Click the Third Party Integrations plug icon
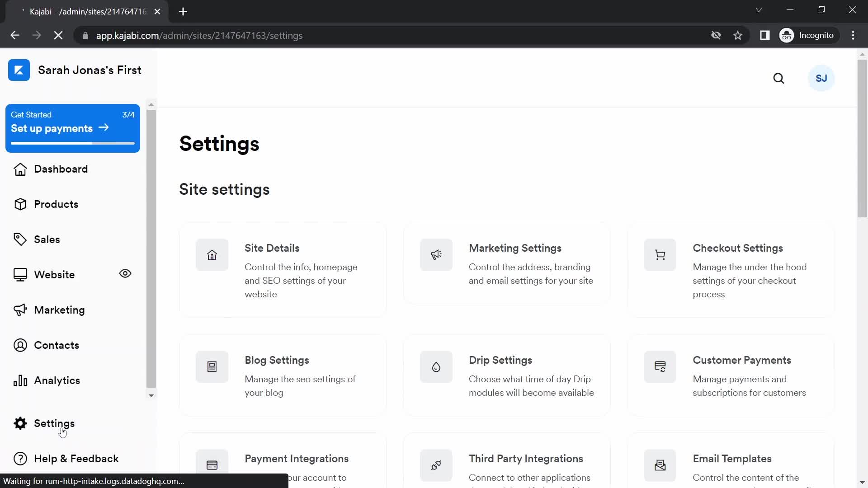 click(x=436, y=465)
